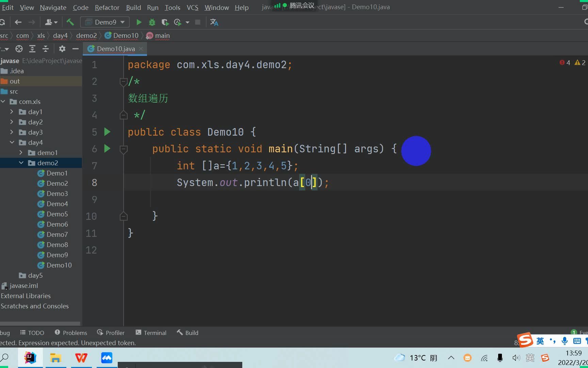Click the Select Opened File target icon
The image size is (588, 368).
19,49
